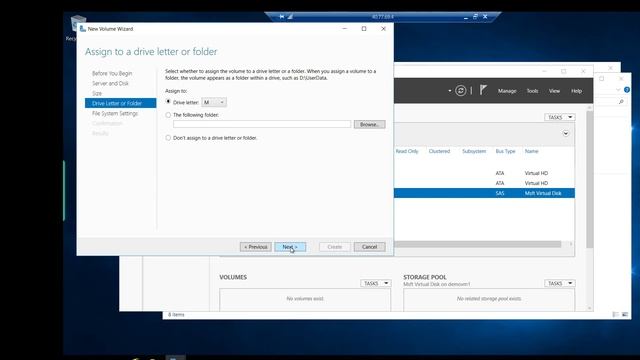The width and height of the screenshot is (640, 360).
Task: Open the drive letter M dropdown
Action: tap(214, 102)
